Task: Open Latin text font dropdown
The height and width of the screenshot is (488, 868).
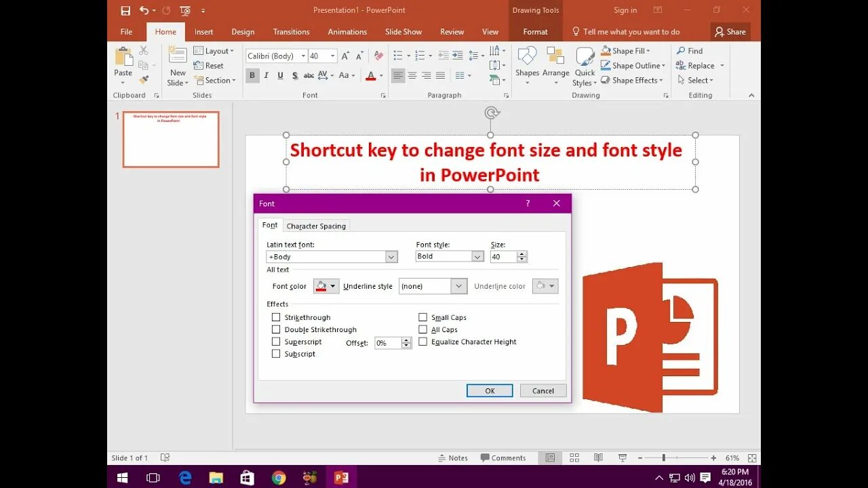Action: (x=391, y=257)
